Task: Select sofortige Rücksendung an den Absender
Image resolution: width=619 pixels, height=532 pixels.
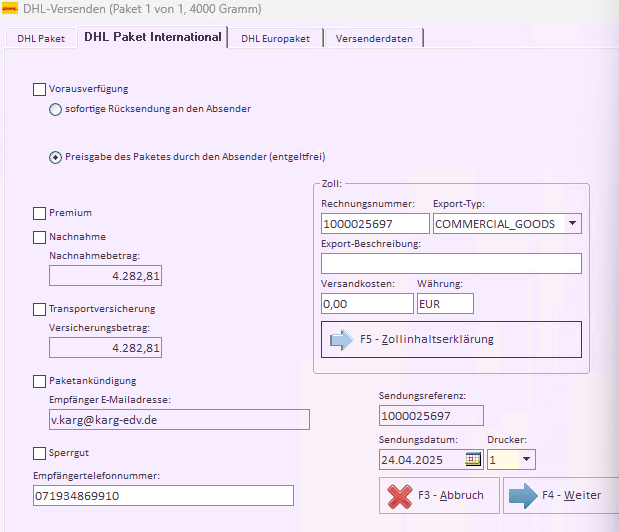Action: pyautogui.click(x=55, y=109)
